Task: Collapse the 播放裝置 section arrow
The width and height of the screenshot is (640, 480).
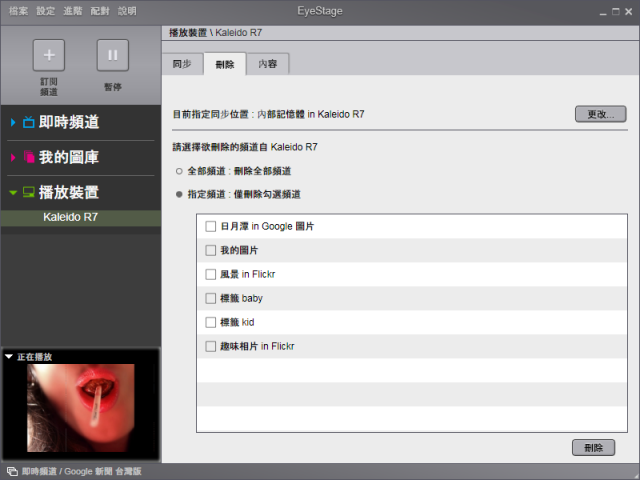Action: click(x=13, y=192)
